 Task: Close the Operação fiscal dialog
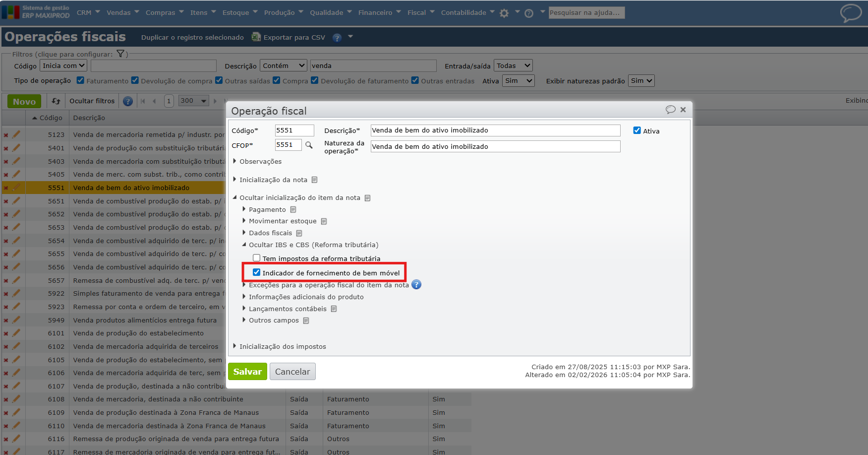coord(683,110)
